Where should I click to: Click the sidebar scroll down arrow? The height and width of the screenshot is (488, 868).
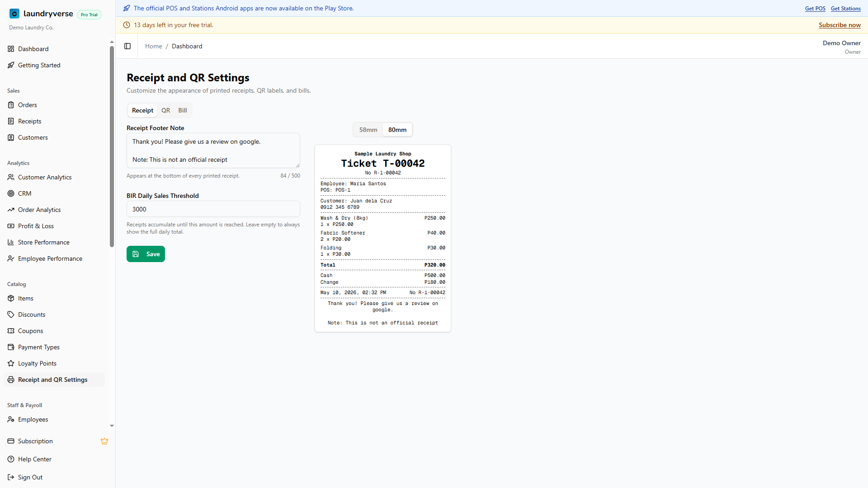click(112, 426)
